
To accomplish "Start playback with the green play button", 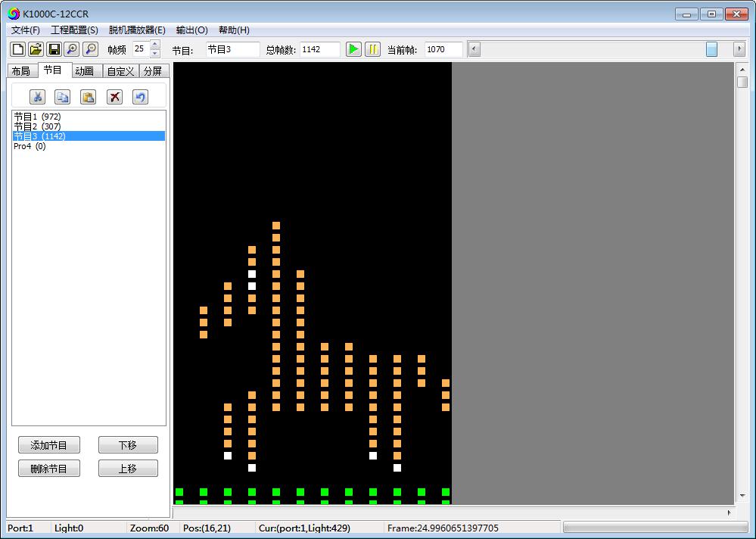I will pyautogui.click(x=353, y=49).
